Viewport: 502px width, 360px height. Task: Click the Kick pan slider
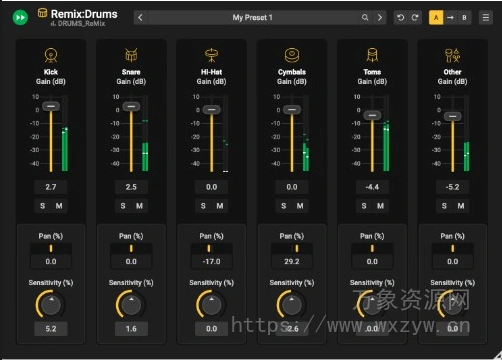(x=51, y=248)
